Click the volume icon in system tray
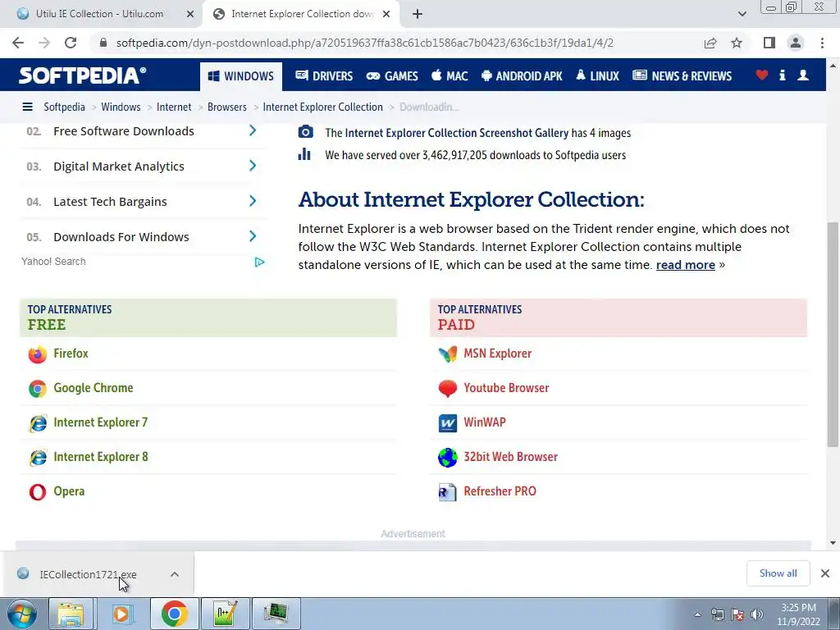Viewport: 840px width, 630px height. 757,614
